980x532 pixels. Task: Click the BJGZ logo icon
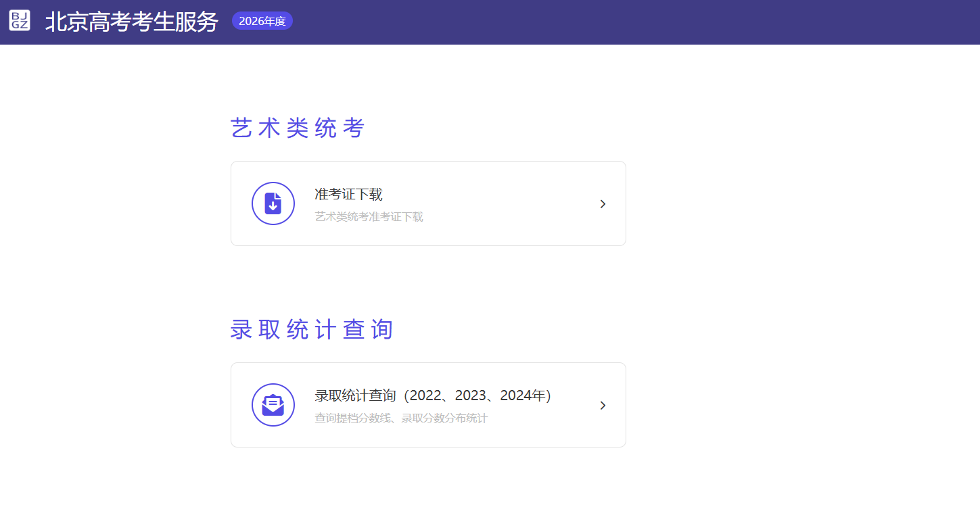(20, 21)
